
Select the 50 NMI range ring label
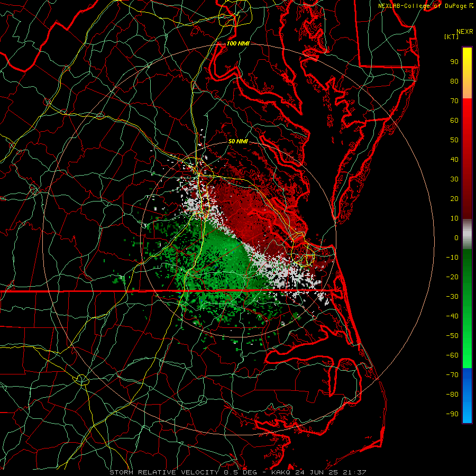(x=238, y=141)
